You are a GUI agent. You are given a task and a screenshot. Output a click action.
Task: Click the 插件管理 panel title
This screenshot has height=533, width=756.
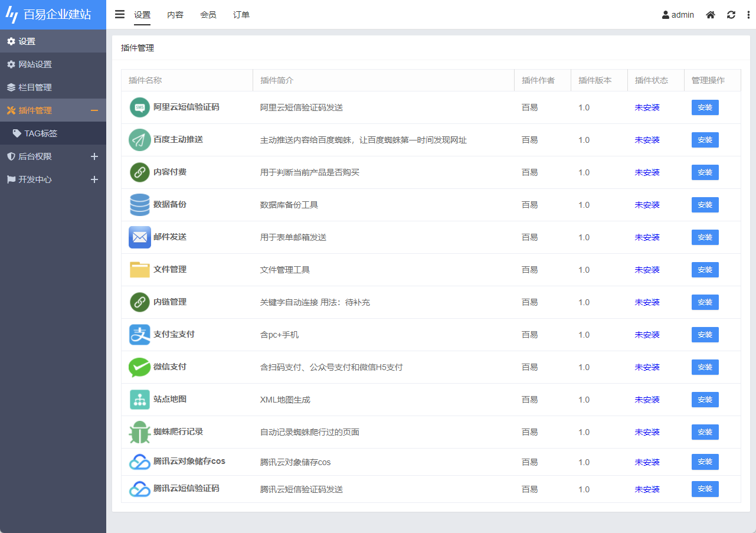[138, 48]
